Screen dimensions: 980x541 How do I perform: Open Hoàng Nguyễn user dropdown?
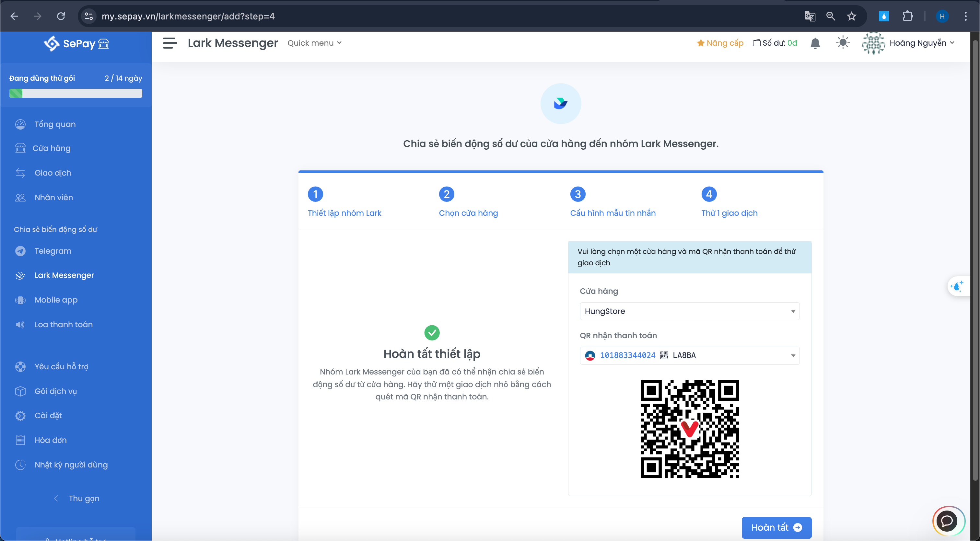tap(922, 43)
